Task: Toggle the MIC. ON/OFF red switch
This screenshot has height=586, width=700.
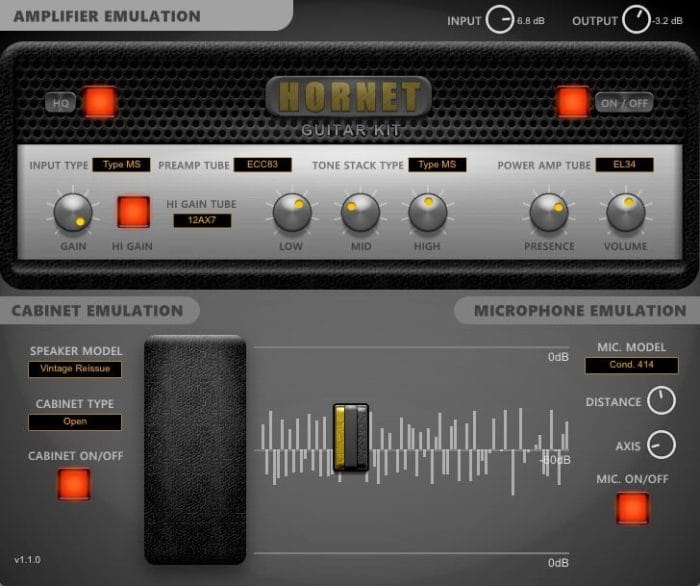Action: coord(632,508)
